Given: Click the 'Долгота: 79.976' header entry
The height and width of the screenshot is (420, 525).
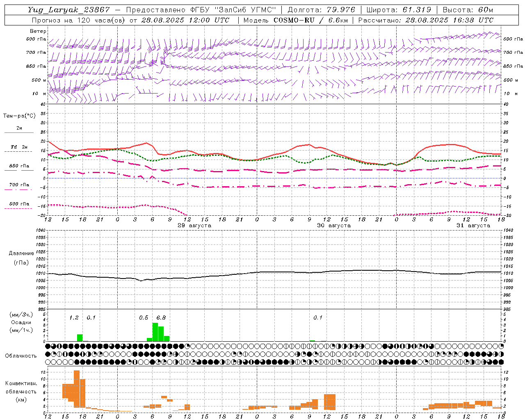Looking at the screenshot, I should click(322, 10).
